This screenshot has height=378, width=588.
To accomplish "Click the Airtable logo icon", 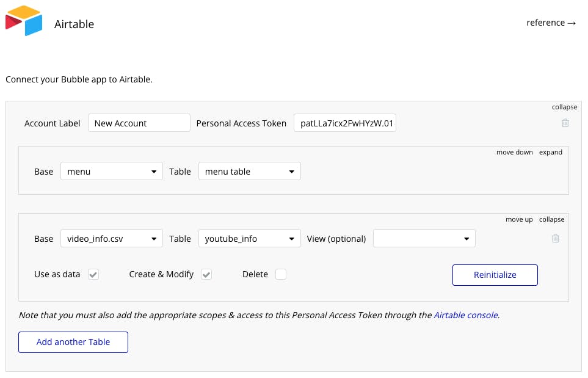I will pyautogui.click(x=24, y=21).
